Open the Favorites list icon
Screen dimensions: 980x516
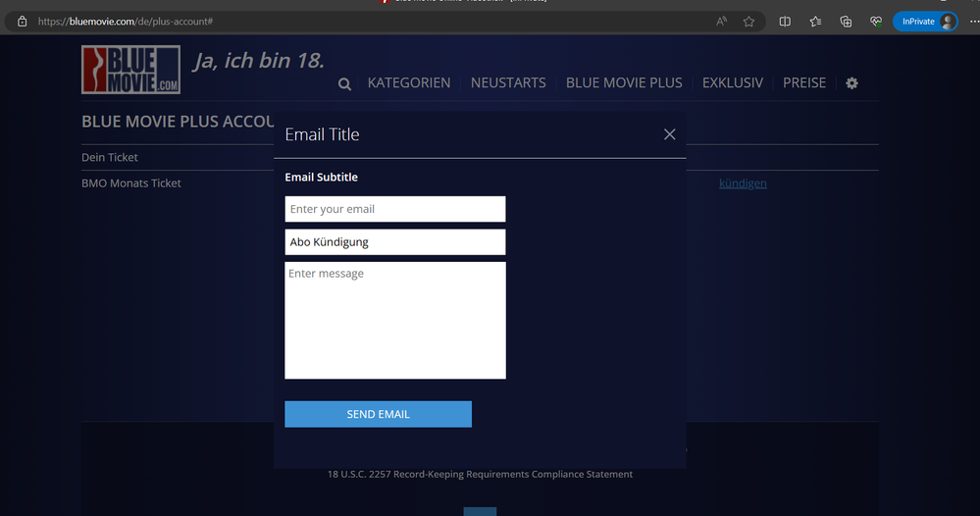tap(815, 22)
